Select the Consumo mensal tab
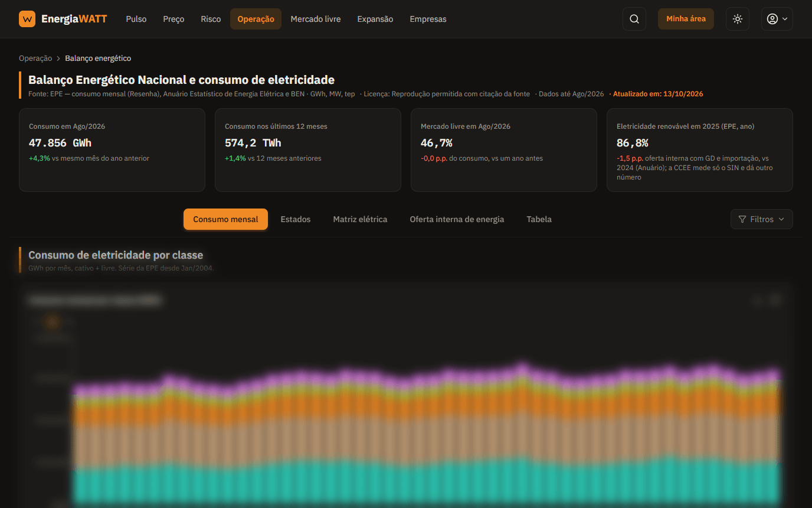This screenshot has width=812, height=508. (225, 219)
